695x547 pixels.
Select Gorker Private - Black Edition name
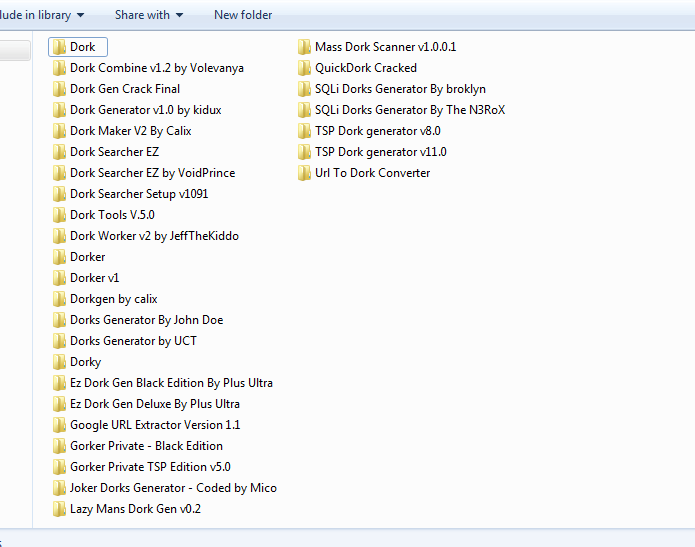coord(146,446)
